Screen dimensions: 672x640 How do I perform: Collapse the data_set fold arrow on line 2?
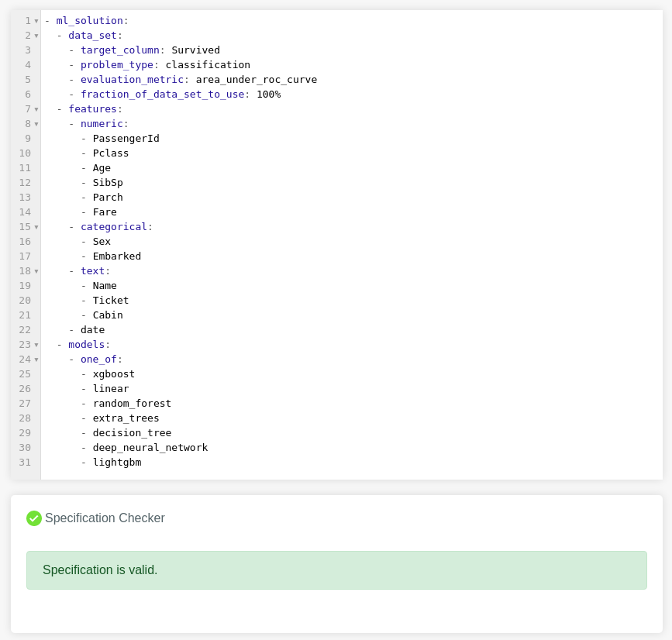tap(36, 36)
